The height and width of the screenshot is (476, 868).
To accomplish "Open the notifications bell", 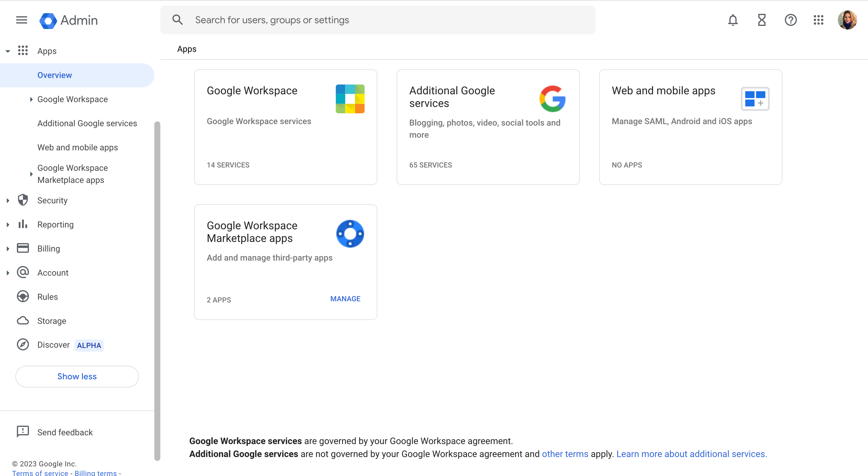I will [x=733, y=20].
